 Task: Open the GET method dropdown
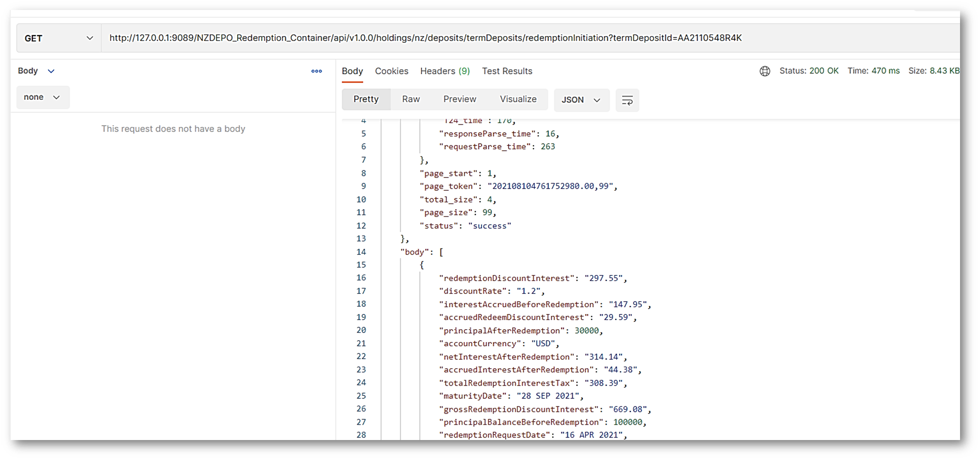pos(59,39)
